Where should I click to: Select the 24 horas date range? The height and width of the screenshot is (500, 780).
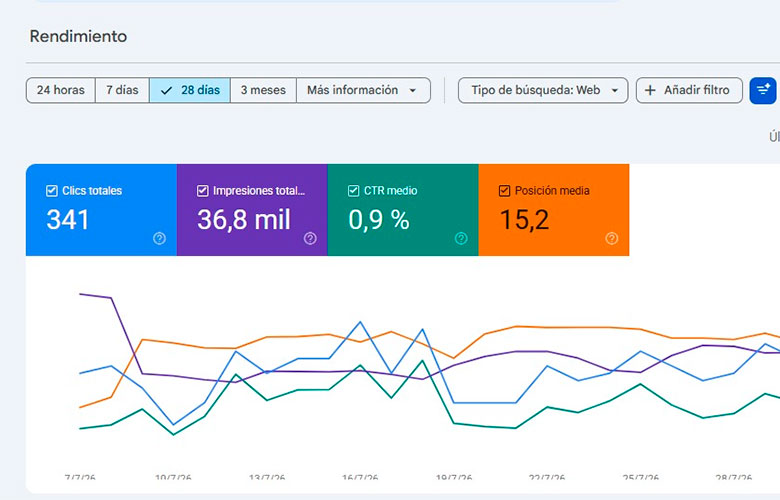[61, 90]
